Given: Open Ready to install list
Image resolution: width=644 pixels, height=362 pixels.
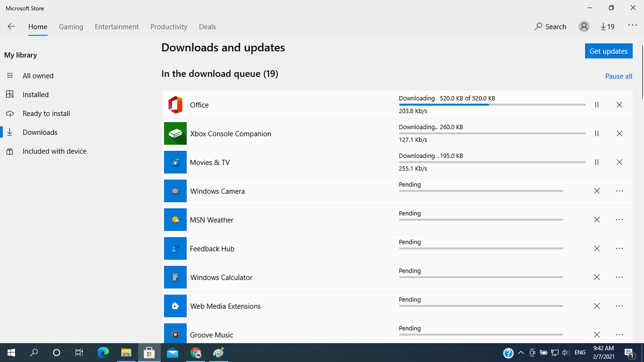Looking at the screenshot, I should click(46, 114).
